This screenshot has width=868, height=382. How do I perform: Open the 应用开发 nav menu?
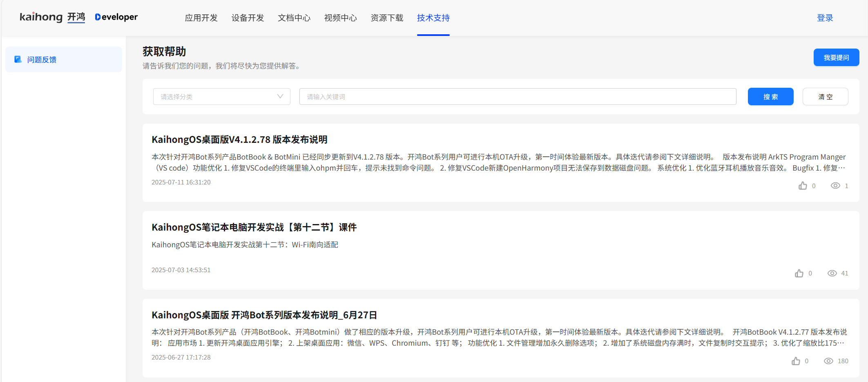(x=201, y=18)
